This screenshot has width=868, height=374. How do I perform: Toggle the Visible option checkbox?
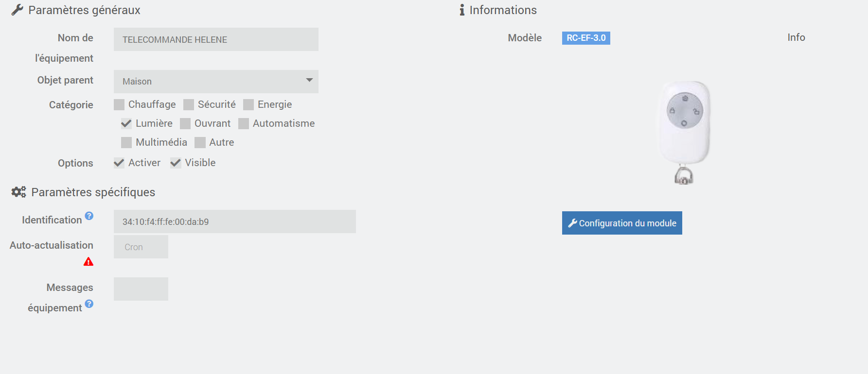coord(176,163)
